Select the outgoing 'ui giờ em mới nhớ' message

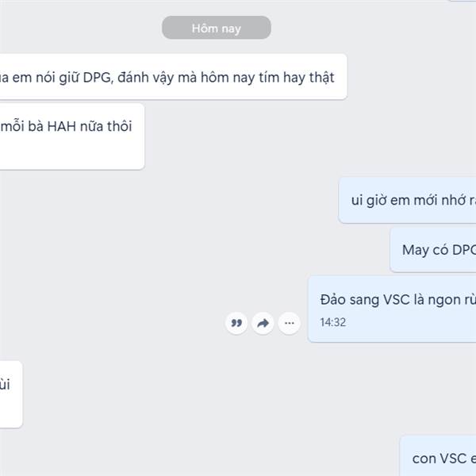point(408,201)
